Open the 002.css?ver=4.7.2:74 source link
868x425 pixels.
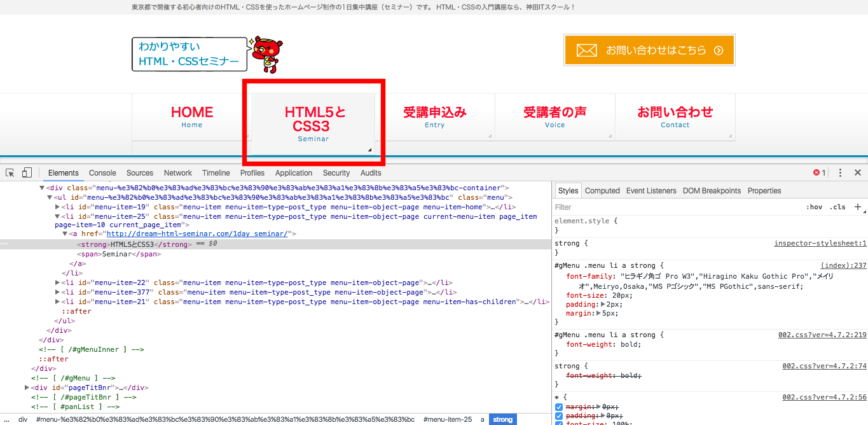pyautogui.click(x=824, y=366)
